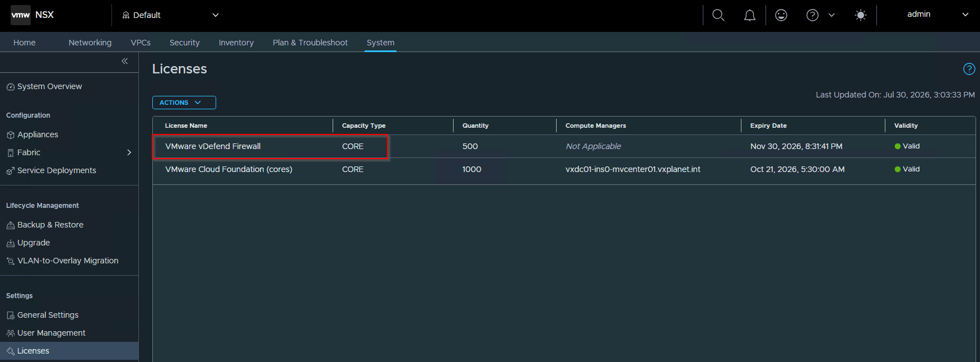Click the Compute Managers column header
The height and width of the screenshot is (362, 980).
coord(596,126)
